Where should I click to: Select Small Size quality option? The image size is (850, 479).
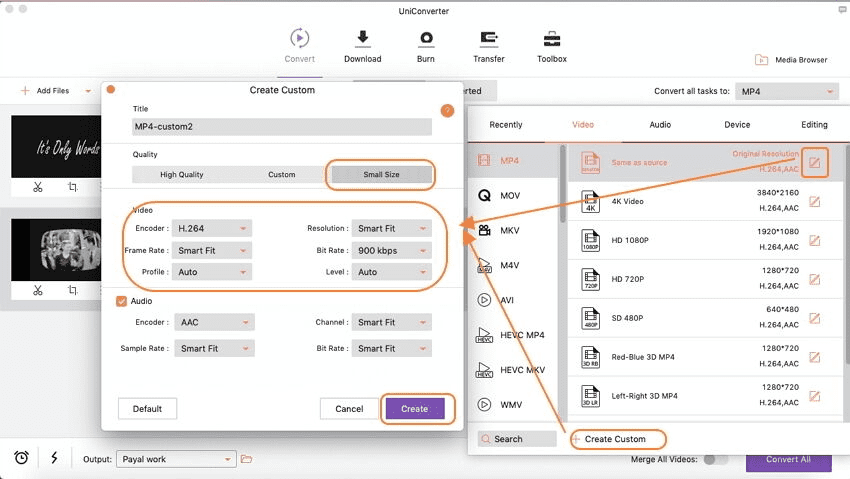[382, 174]
